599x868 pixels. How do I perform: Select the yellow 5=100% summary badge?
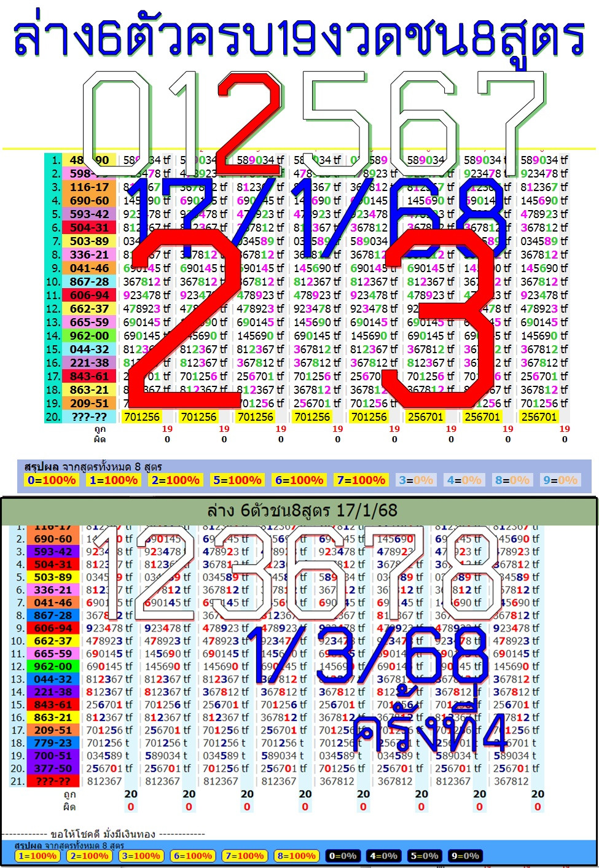237,480
